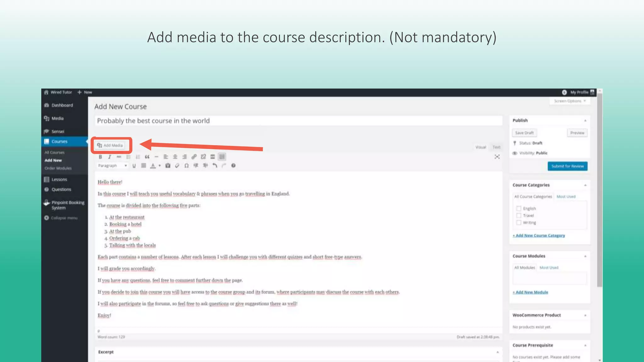Collapse the WooCommerce Product panel

point(585,315)
